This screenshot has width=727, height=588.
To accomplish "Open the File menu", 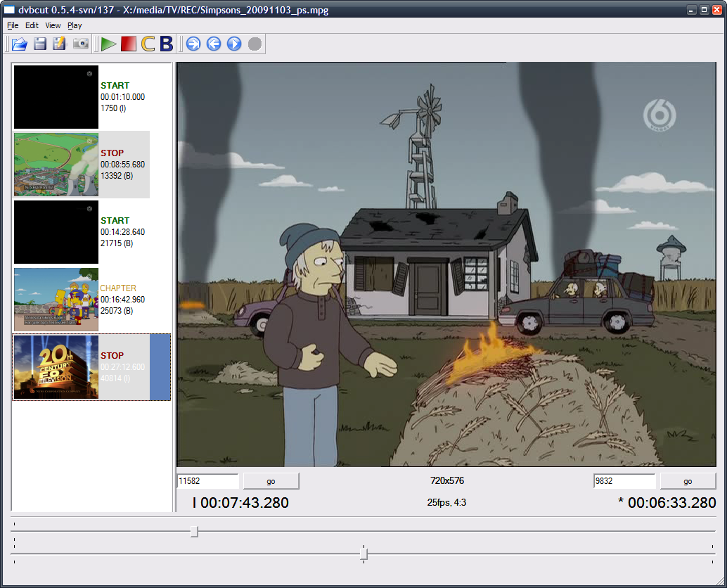I will coord(13,25).
